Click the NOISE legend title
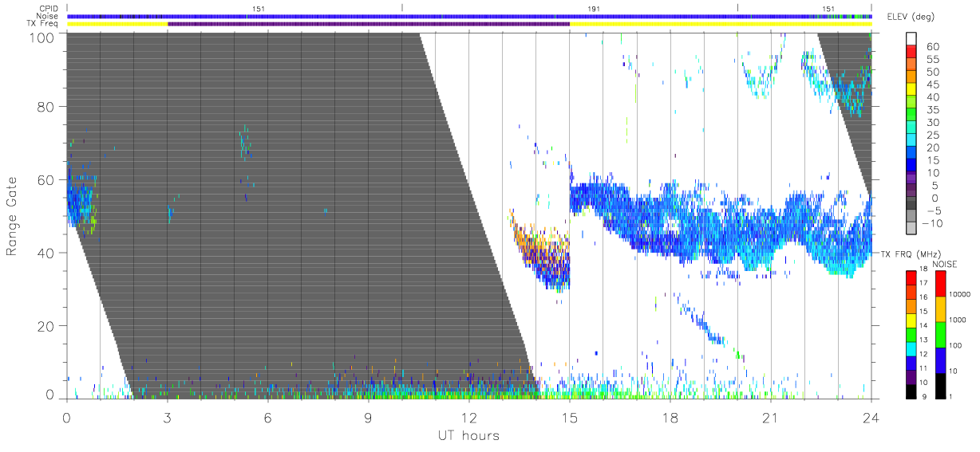980x452 pixels. tap(945, 265)
